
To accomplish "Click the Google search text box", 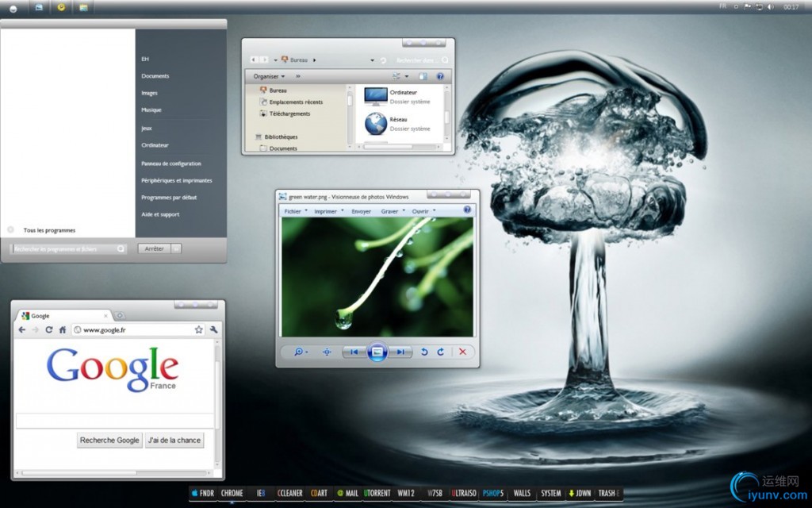I will click(115, 421).
